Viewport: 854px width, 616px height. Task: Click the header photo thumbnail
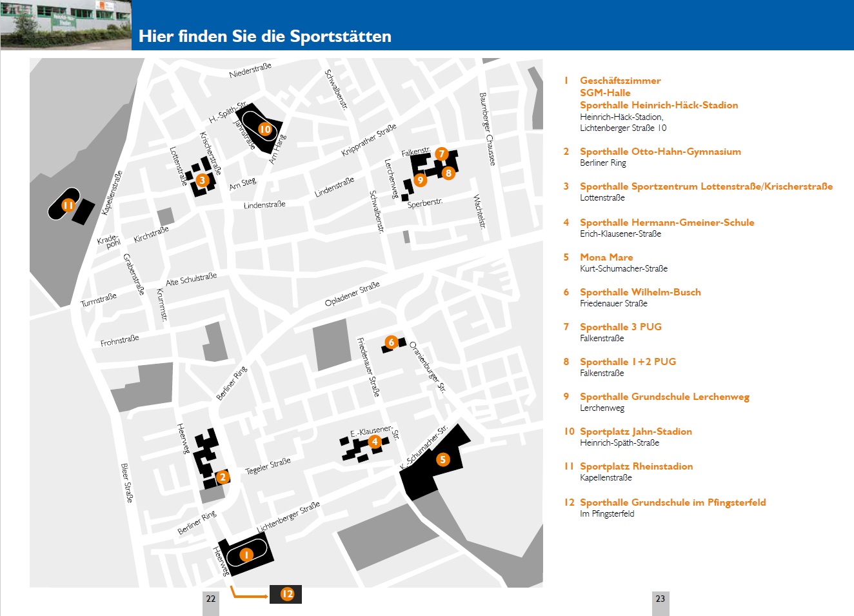coord(66,25)
